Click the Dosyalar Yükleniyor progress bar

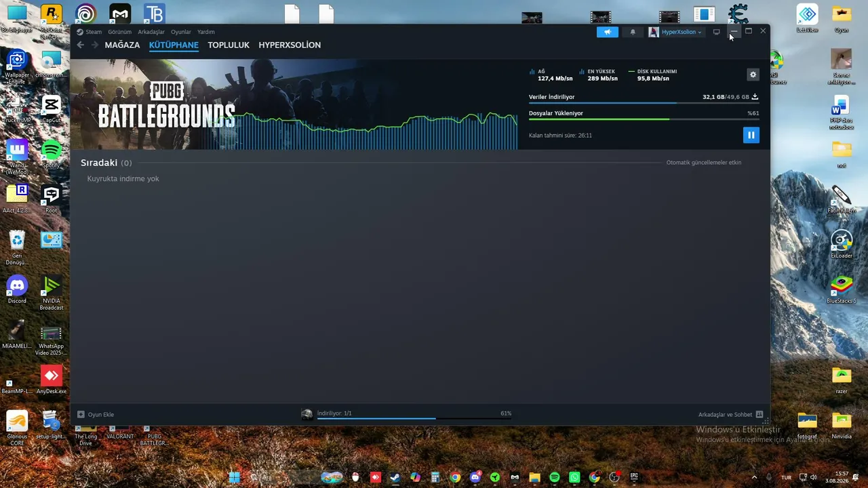644,119
